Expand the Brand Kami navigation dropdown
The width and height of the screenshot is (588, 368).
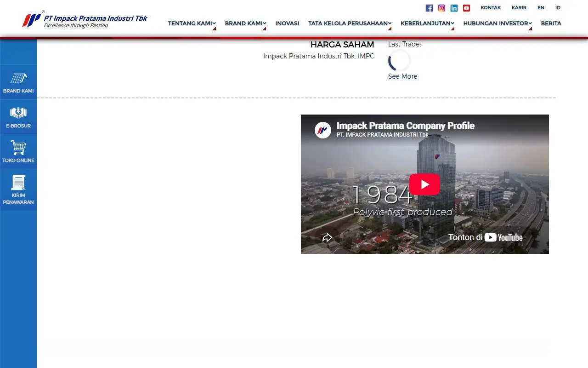pyautogui.click(x=245, y=23)
